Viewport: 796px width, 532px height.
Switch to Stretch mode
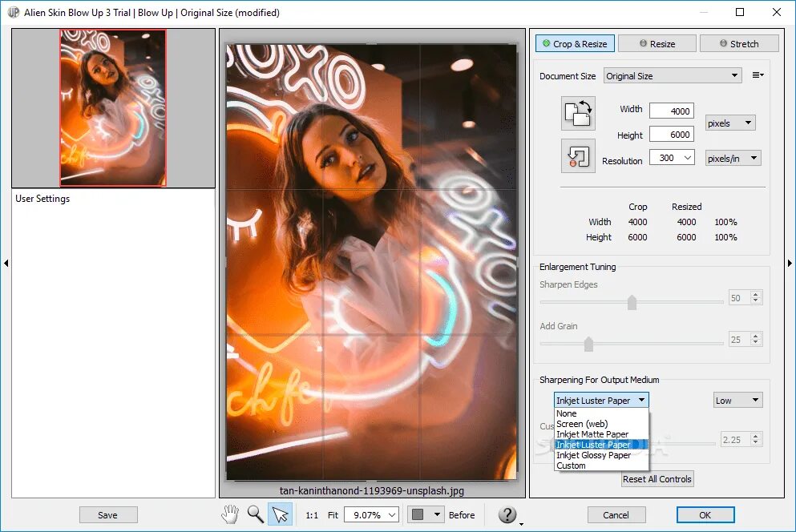point(738,44)
